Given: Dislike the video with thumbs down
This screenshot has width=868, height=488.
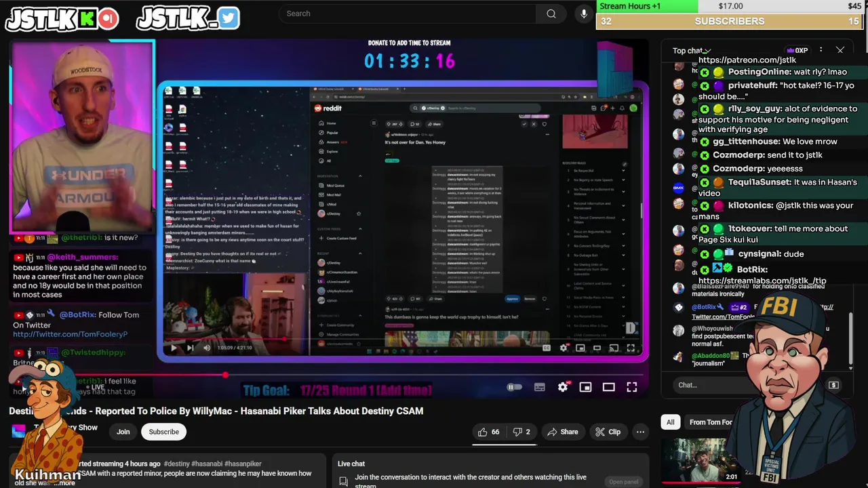Looking at the screenshot, I should [x=521, y=432].
